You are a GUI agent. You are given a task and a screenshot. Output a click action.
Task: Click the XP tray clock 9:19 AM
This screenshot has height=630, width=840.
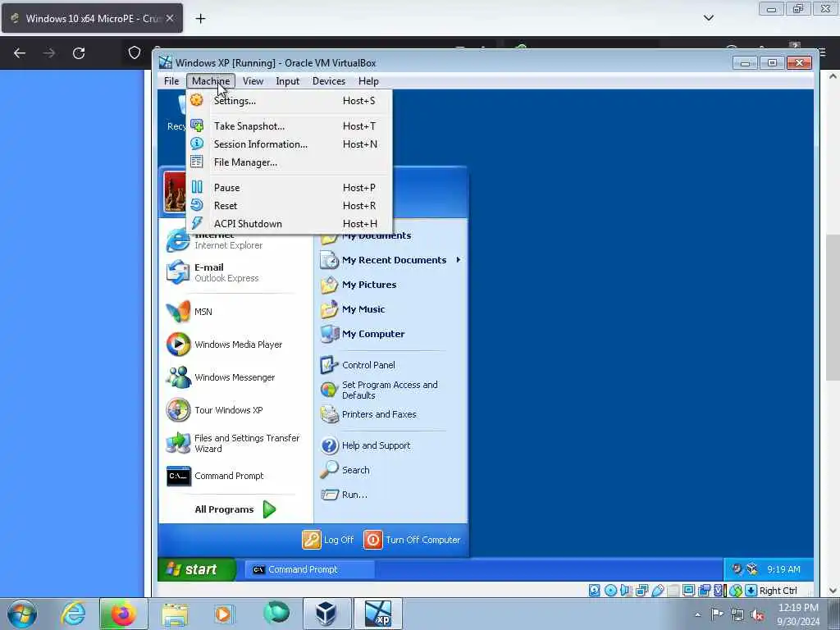783,569
